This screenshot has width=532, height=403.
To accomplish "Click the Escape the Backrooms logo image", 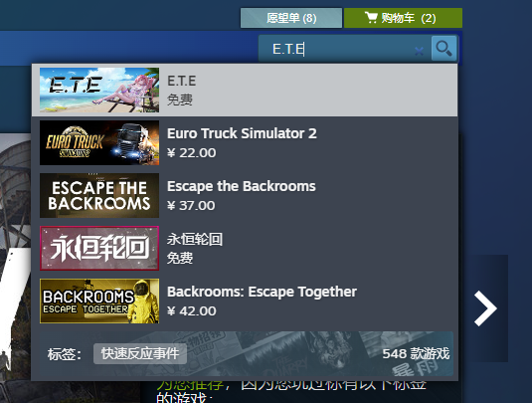I will (99, 196).
